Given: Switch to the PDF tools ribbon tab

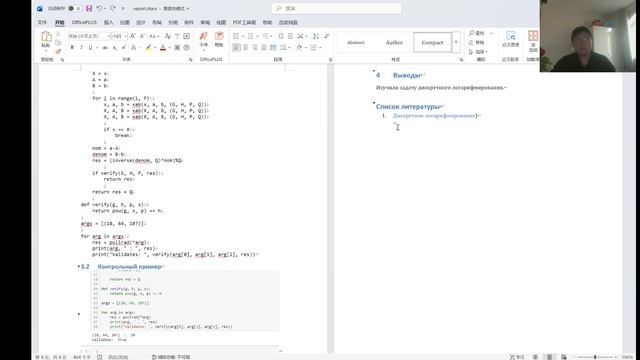Looking at the screenshot, I should coord(244,22).
